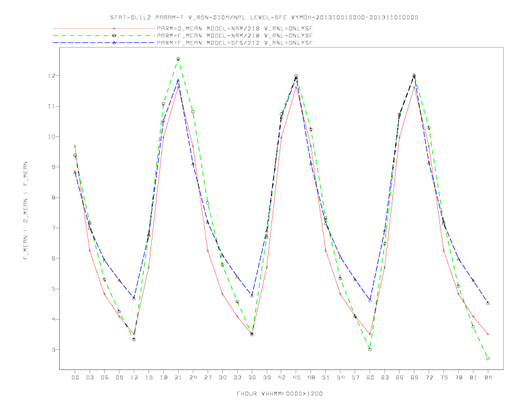Click x-axis forecast hour label 33
The width and height of the screenshot is (532, 411).
pyautogui.click(x=237, y=377)
